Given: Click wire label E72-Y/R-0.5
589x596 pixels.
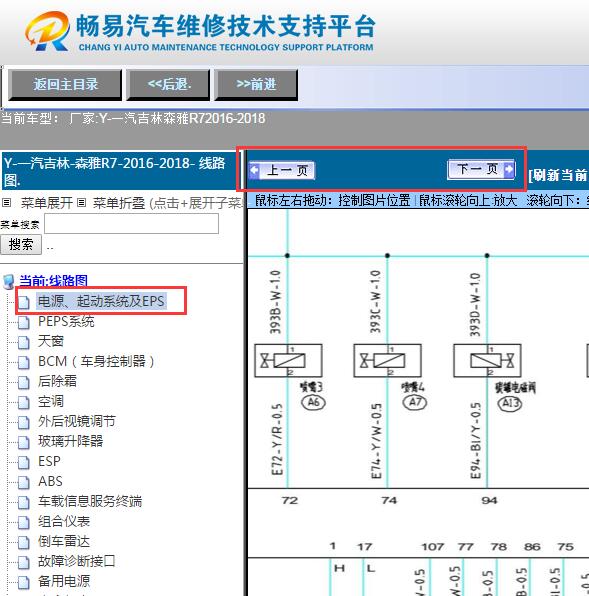Looking at the screenshot, I should click(277, 439).
